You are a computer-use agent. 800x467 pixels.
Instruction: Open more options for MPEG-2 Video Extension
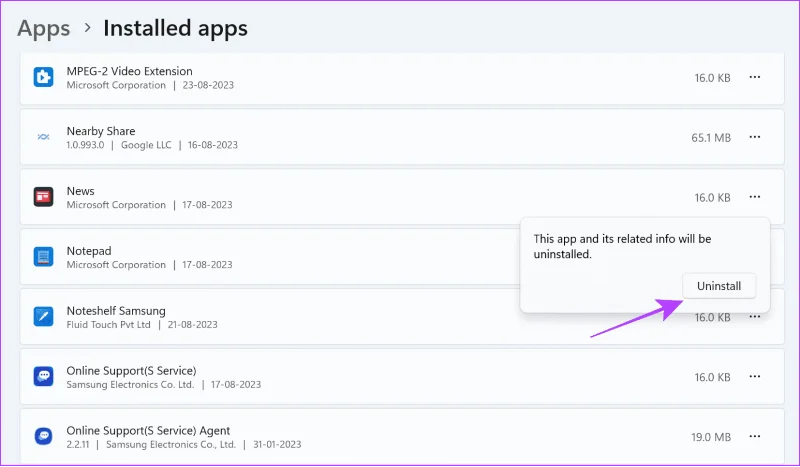pos(755,77)
